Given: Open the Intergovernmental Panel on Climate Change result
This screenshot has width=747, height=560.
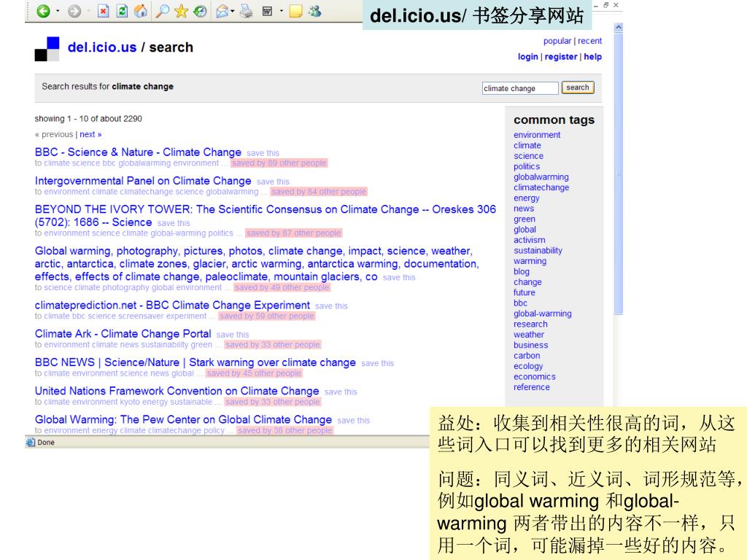Looking at the screenshot, I should (x=143, y=181).
